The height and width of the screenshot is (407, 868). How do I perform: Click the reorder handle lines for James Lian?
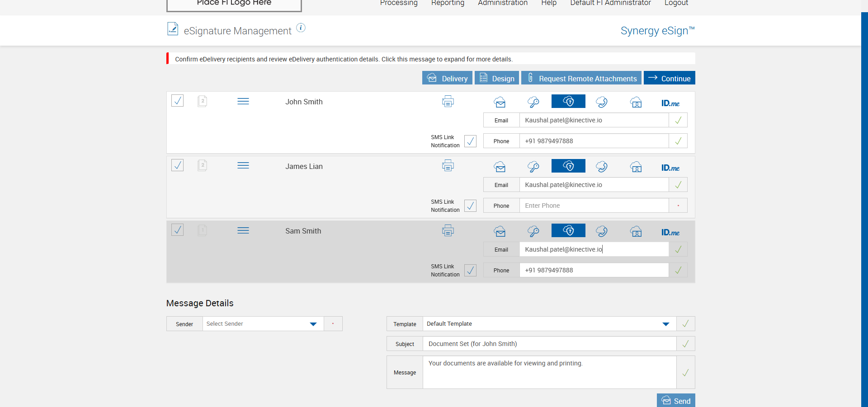(x=243, y=165)
